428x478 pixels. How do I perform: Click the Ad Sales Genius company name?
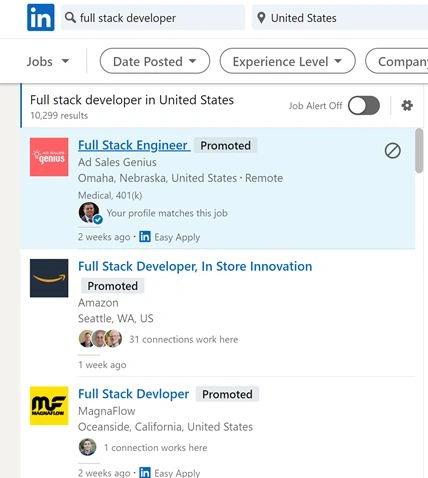coord(117,162)
